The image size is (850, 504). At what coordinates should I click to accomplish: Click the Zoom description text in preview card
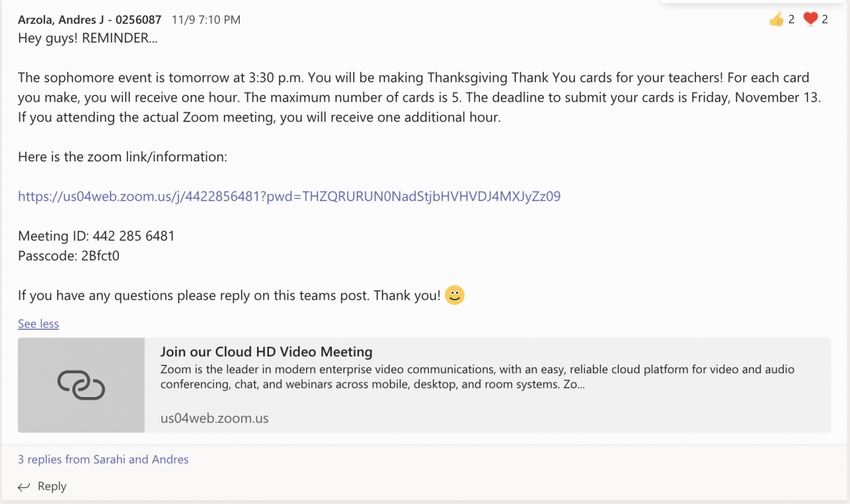tap(477, 377)
